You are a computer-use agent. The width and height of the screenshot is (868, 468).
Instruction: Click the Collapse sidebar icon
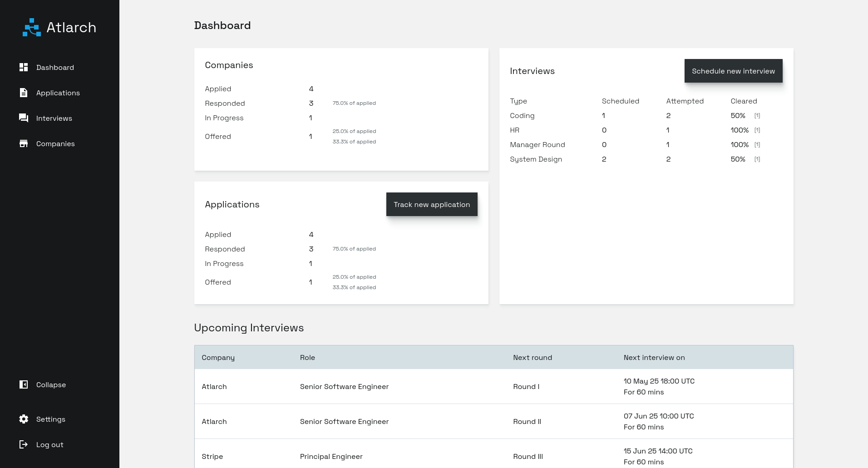click(x=24, y=384)
